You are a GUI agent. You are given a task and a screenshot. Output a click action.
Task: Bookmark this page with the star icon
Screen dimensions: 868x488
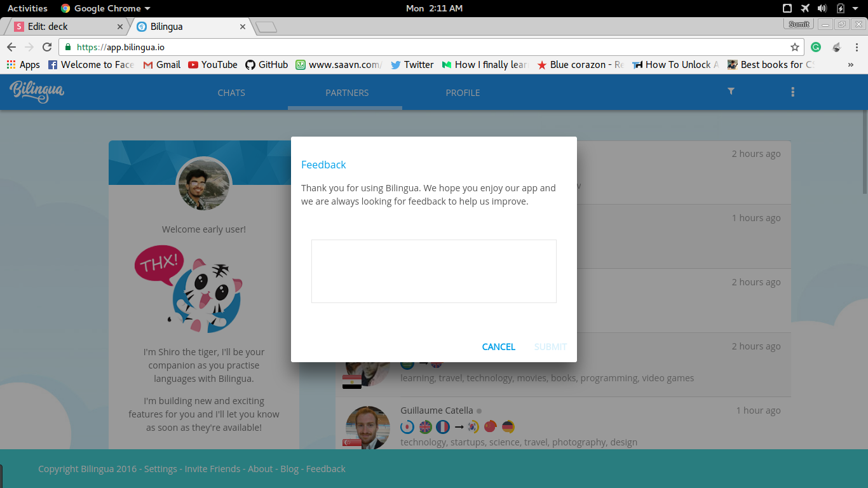pyautogui.click(x=795, y=47)
